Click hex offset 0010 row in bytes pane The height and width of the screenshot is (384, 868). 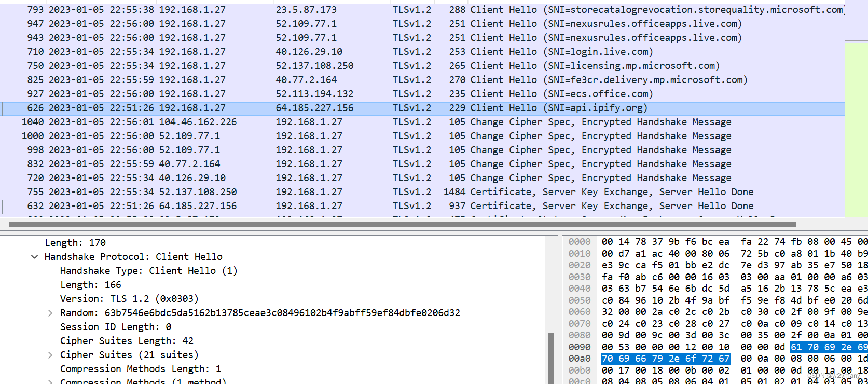pyautogui.click(x=580, y=254)
